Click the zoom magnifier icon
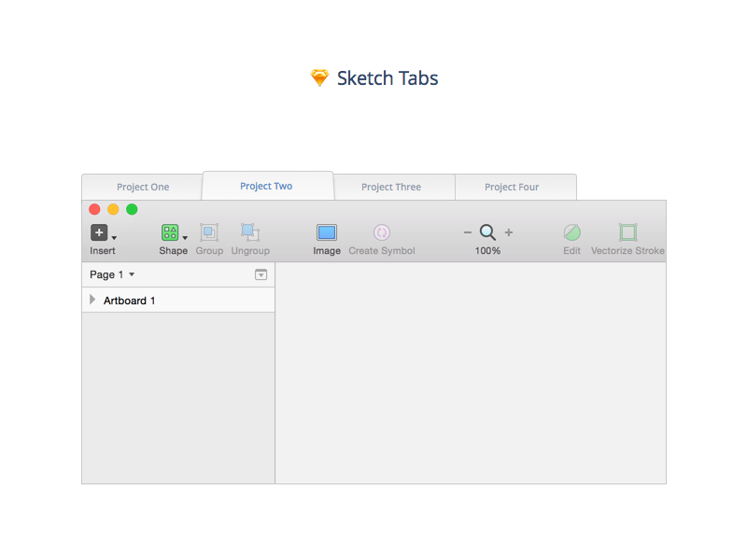This screenshot has height=560, width=747. click(486, 232)
